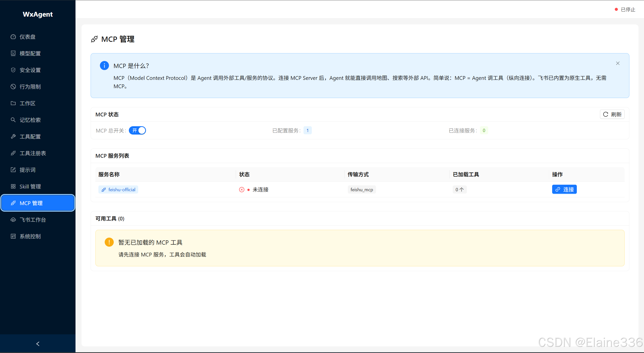Click the 已配置服务 count badge 1
The width and height of the screenshot is (644, 353).
pyautogui.click(x=308, y=131)
